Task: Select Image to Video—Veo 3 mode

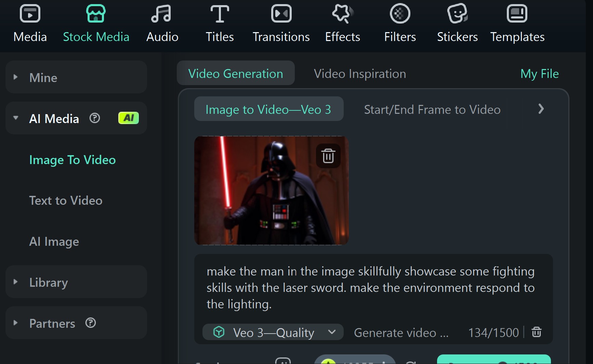Action: tap(268, 109)
